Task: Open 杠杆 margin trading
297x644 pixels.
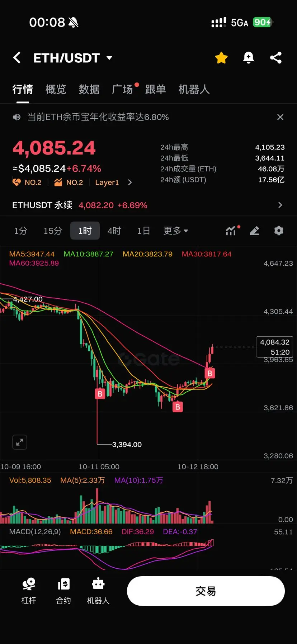Action: click(x=29, y=591)
